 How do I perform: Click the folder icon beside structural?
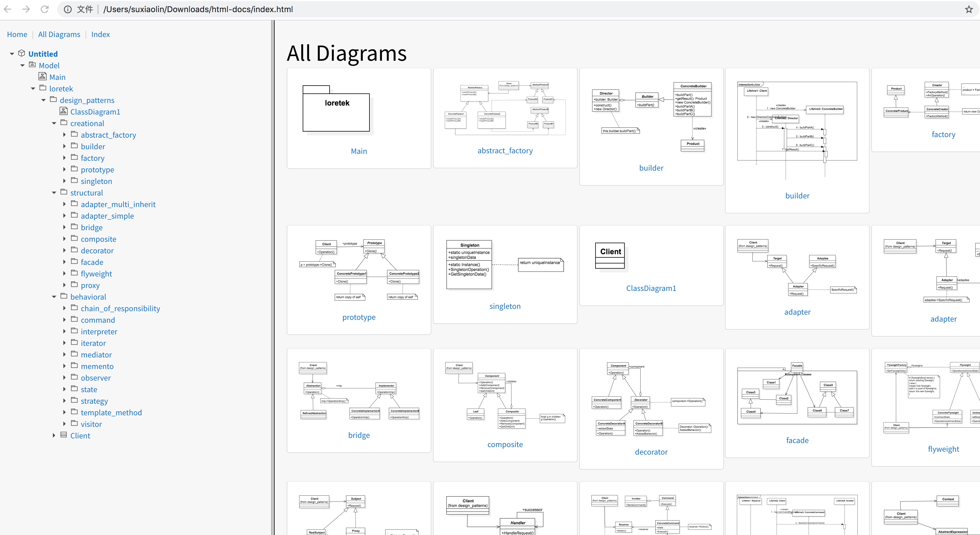tap(64, 192)
